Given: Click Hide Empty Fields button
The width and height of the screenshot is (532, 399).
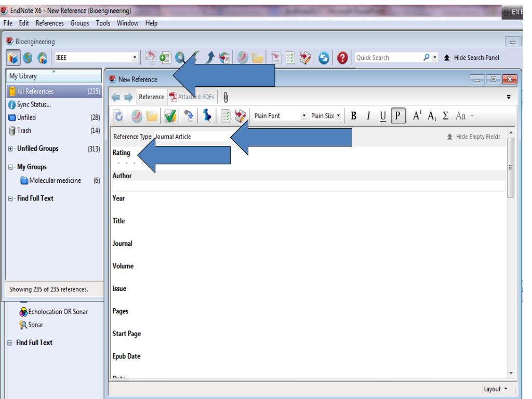Looking at the screenshot, I should click(x=474, y=137).
